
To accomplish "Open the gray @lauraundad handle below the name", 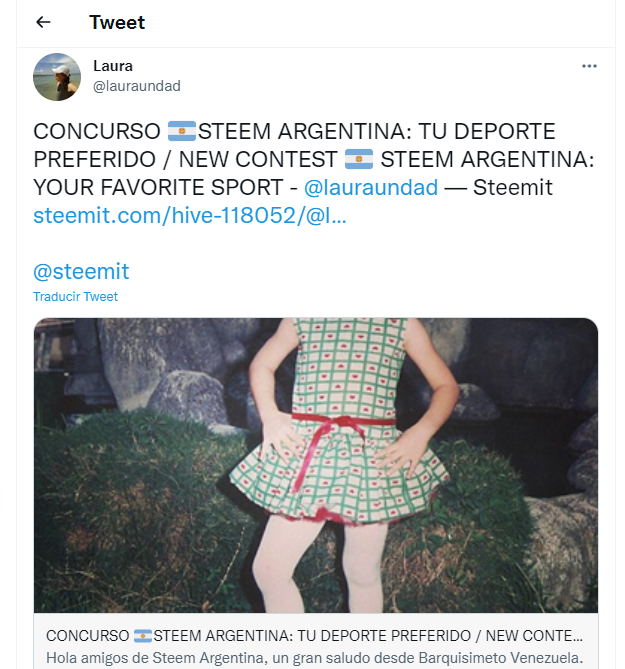I will (x=137, y=86).
